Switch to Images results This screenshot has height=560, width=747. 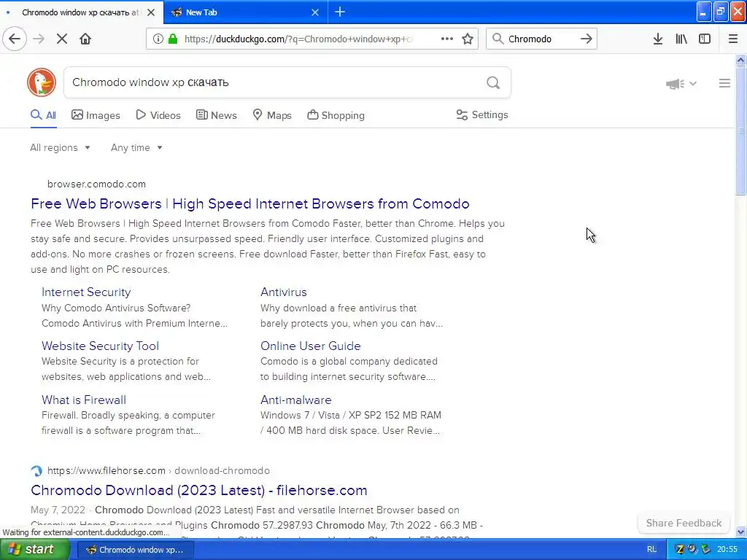96,115
